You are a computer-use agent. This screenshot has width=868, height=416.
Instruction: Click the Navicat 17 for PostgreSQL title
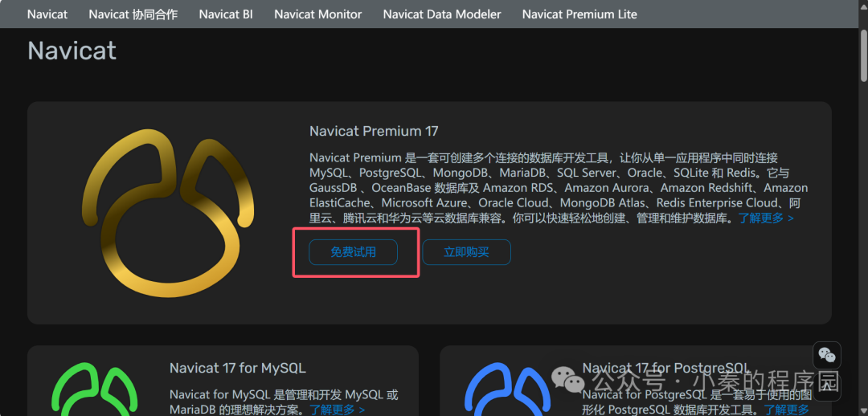pyautogui.click(x=666, y=368)
